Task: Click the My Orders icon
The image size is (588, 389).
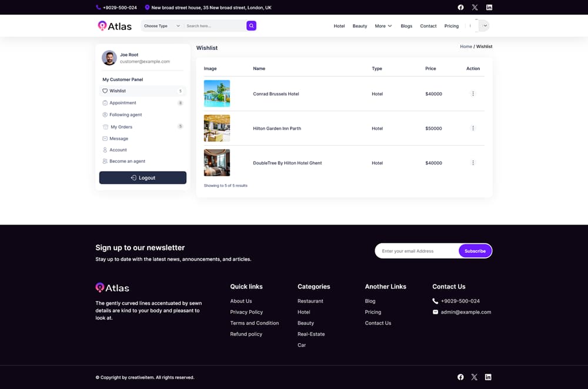Action: point(105,127)
